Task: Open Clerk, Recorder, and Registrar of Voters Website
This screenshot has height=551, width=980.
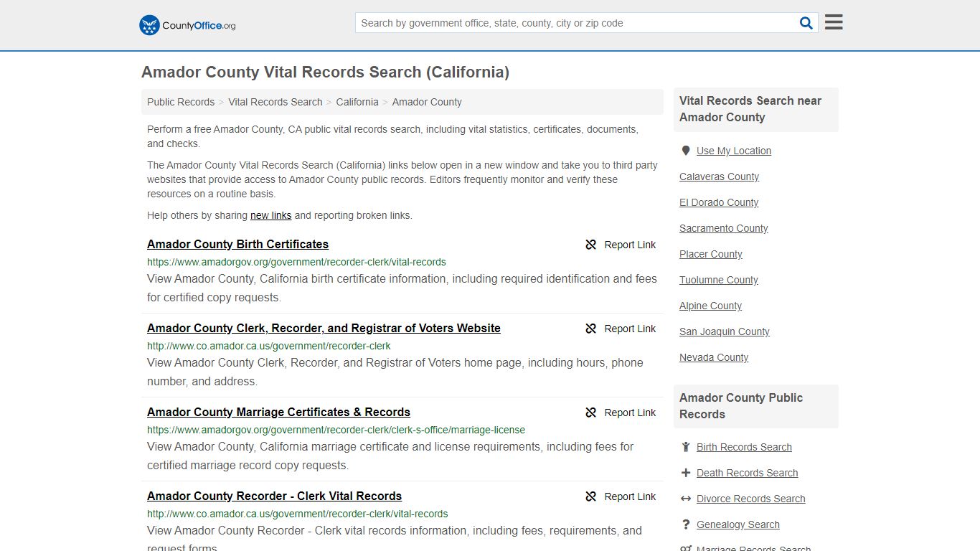Action: [x=324, y=328]
